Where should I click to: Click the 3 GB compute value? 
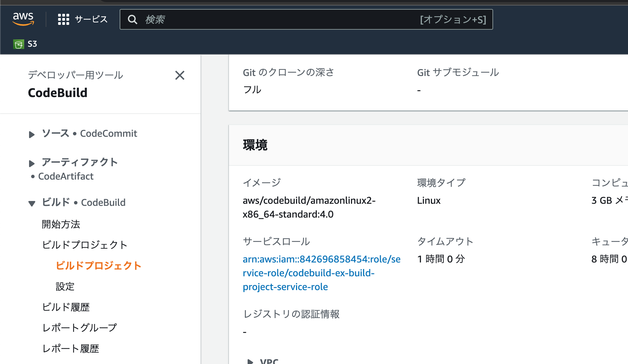pos(609,200)
